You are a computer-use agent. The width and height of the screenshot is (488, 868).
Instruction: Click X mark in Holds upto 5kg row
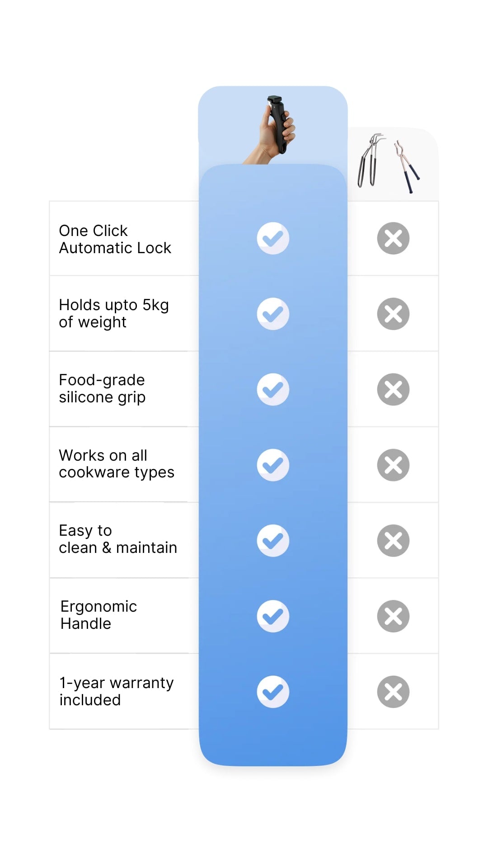(x=393, y=314)
